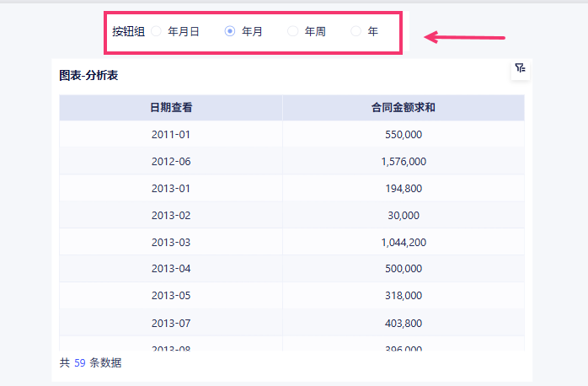Click the 图表-分析表 chart title

(88, 76)
